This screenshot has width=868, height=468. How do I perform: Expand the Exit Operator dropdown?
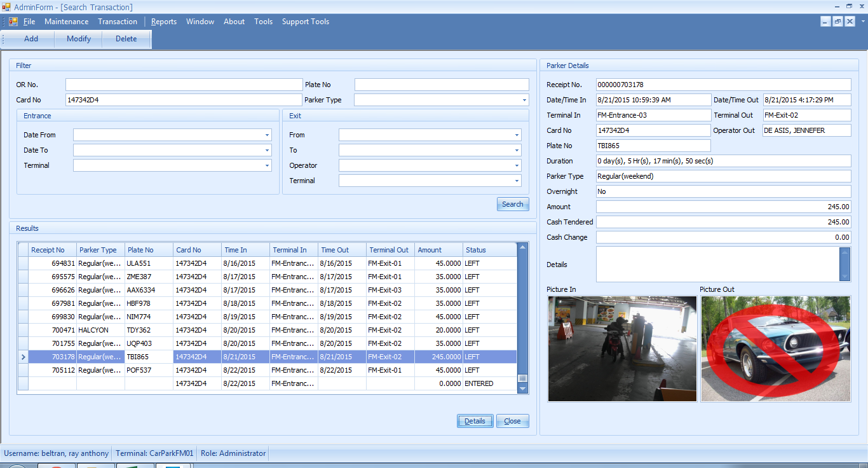517,165
